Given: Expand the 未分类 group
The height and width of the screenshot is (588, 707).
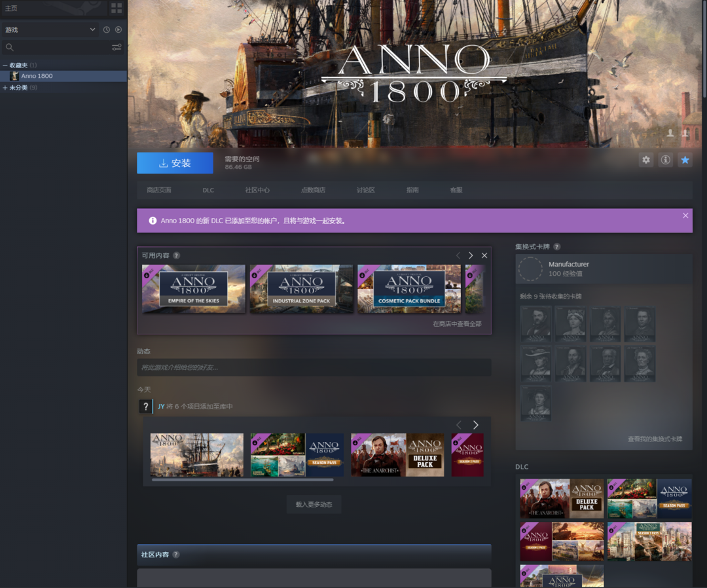Looking at the screenshot, I should coord(5,88).
